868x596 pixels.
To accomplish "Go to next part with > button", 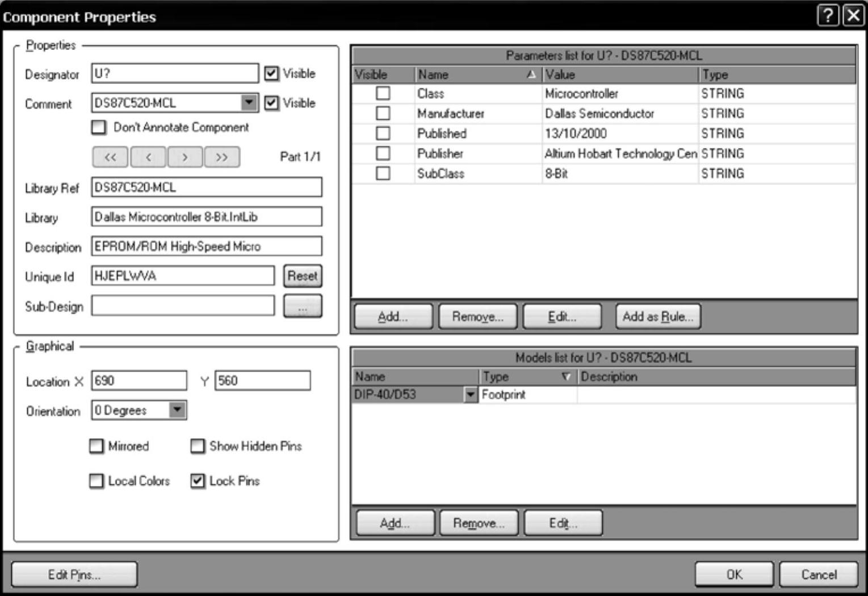I will point(184,157).
